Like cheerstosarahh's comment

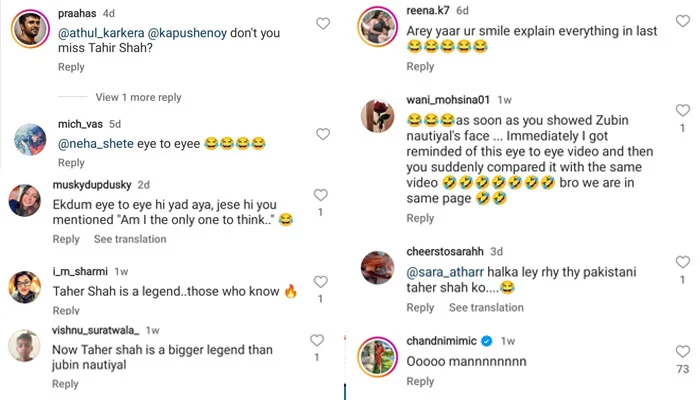[682, 262]
